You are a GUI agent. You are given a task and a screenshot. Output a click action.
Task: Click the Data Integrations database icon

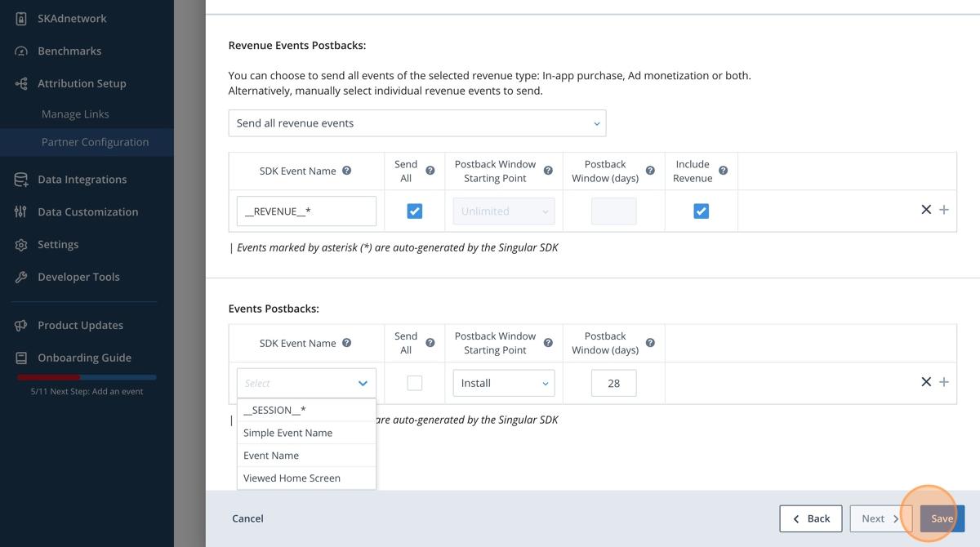click(21, 180)
